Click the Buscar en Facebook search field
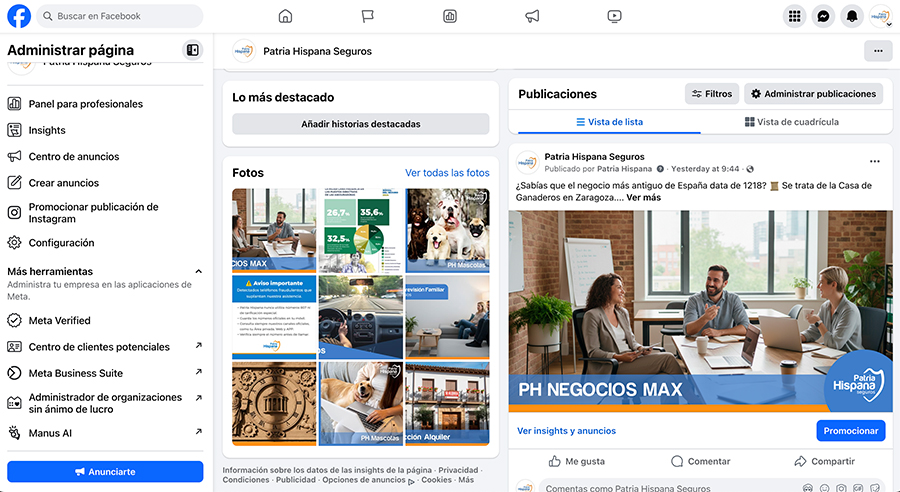The image size is (900, 492). [x=120, y=16]
